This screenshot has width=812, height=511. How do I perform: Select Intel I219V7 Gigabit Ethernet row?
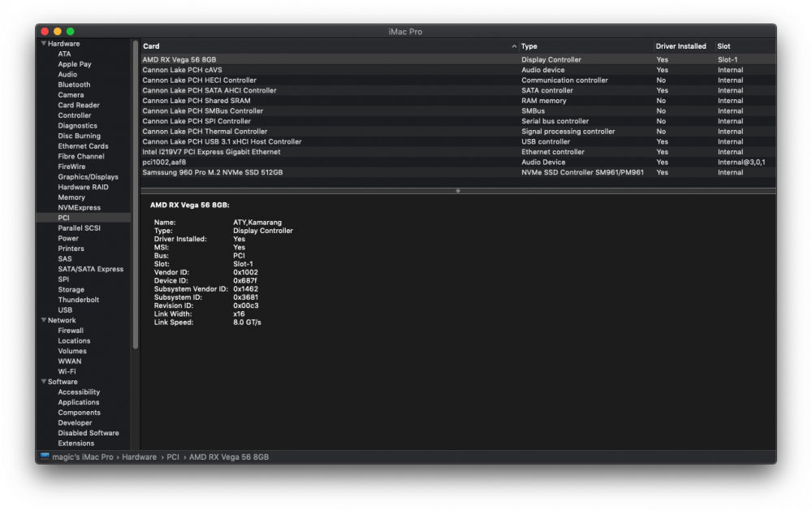click(x=458, y=152)
